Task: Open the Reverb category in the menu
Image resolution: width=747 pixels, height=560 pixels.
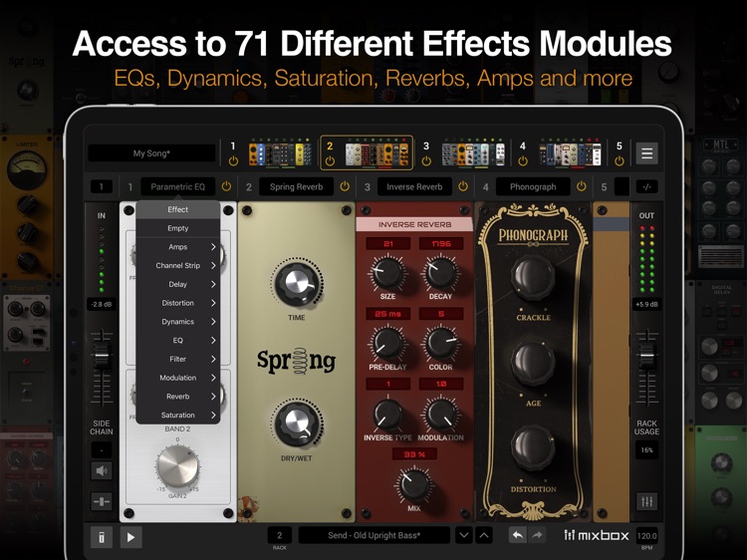Action: click(177, 396)
